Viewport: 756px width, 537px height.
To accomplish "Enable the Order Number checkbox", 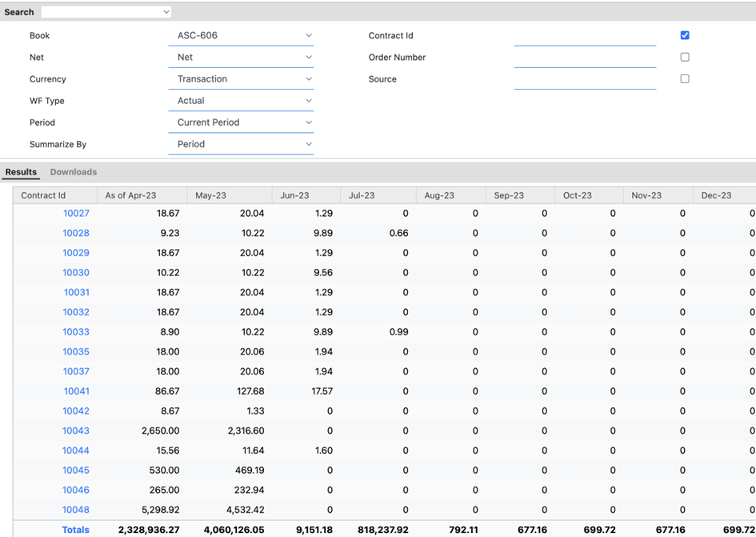I will (x=685, y=57).
